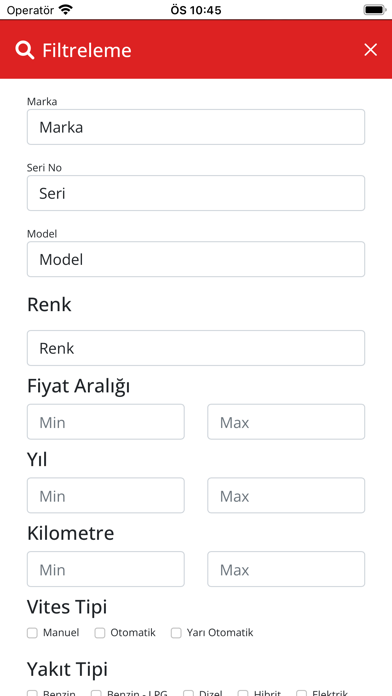Tap the Wi-Fi icon in the status bar
This screenshot has height=696, width=392.
(x=66, y=10)
